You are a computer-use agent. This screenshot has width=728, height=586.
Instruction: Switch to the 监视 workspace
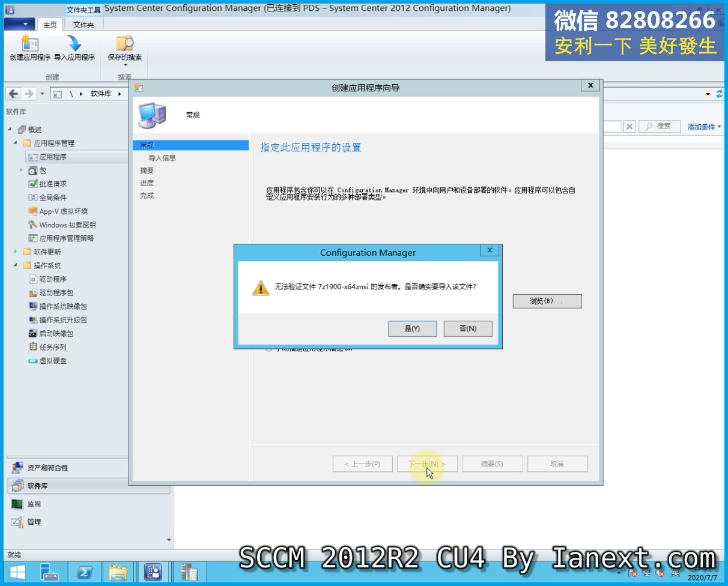click(89, 504)
